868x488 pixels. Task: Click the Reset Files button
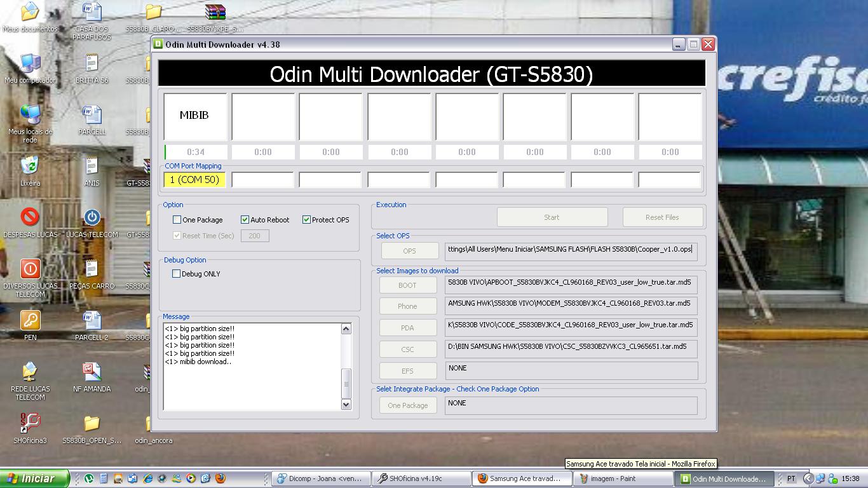[x=663, y=217]
